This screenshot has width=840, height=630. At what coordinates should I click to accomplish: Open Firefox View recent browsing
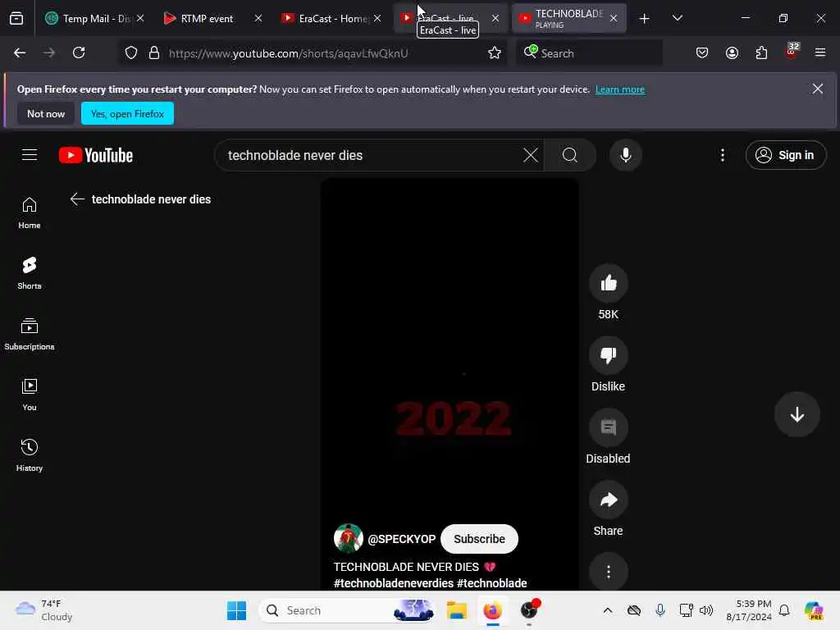[16, 19]
